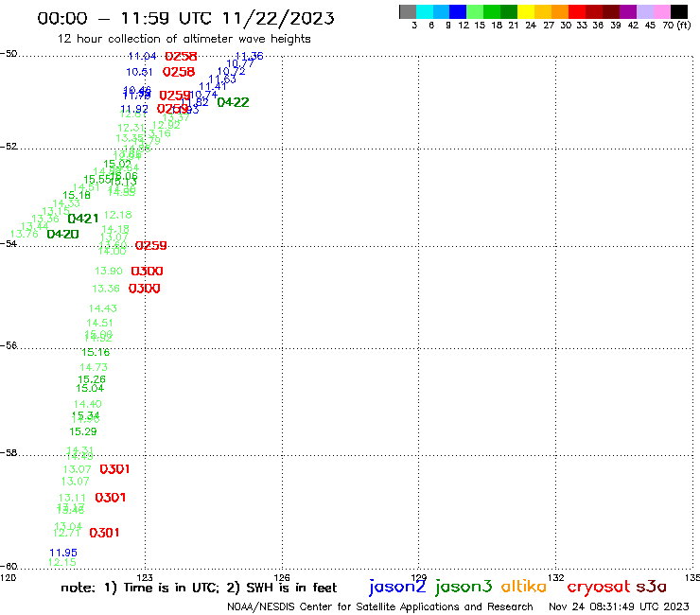The width and height of the screenshot is (700, 615).
Task: Click the gray swatch in the color scale
Action: tap(408, 11)
